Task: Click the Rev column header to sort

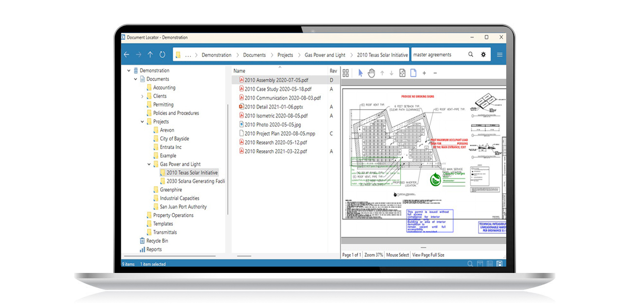Action: point(333,71)
